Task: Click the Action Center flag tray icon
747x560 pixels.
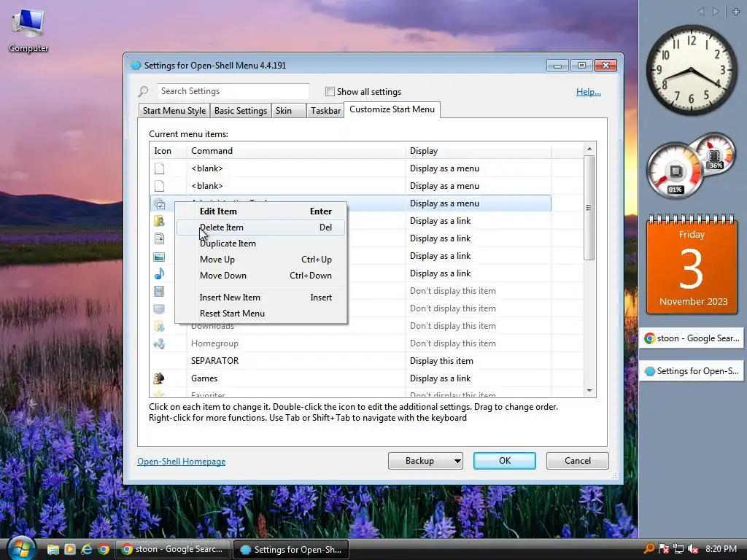Action: [x=664, y=549]
